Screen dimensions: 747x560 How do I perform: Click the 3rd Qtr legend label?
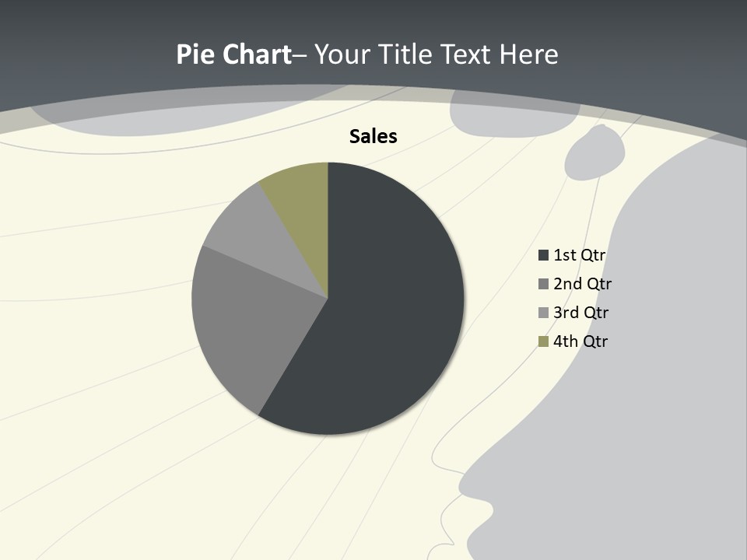coord(580,313)
